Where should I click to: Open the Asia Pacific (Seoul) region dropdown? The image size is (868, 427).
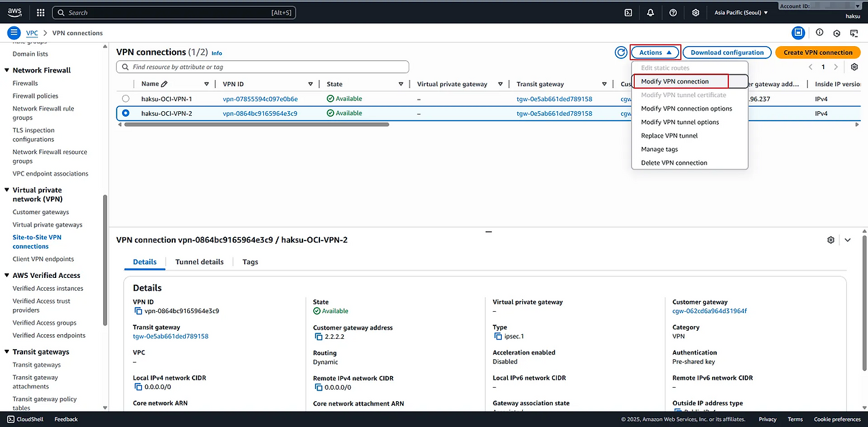[x=741, y=12]
